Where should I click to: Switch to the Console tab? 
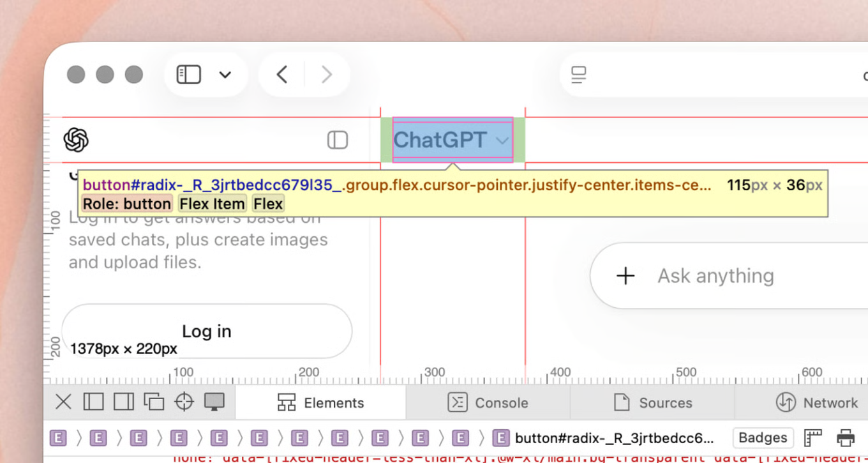click(488, 403)
